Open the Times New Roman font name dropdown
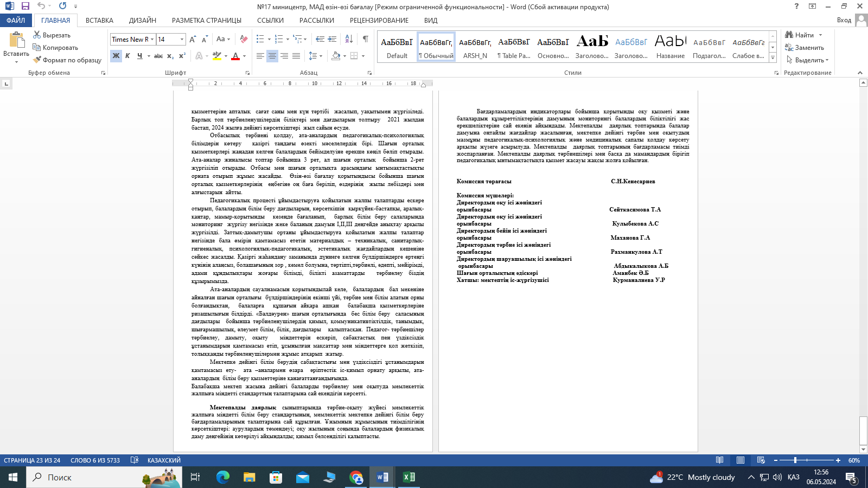Image resolution: width=868 pixels, height=488 pixels. (152, 39)
